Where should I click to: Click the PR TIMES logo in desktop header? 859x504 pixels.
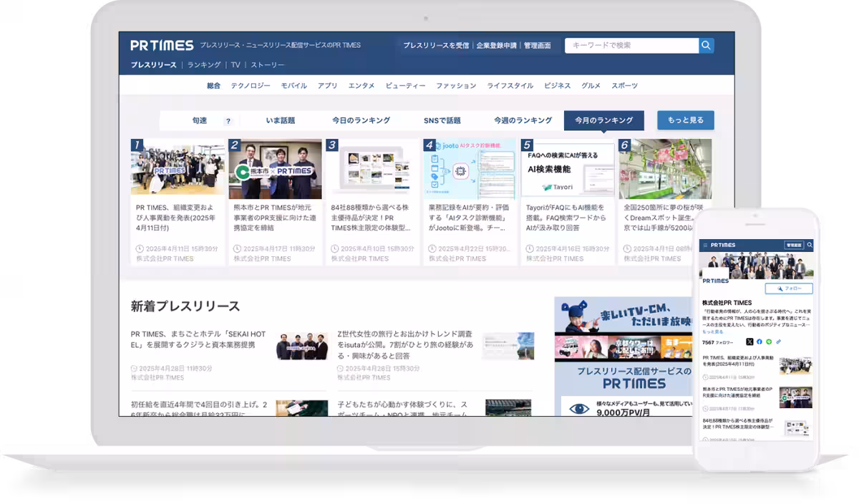point(162,45)
